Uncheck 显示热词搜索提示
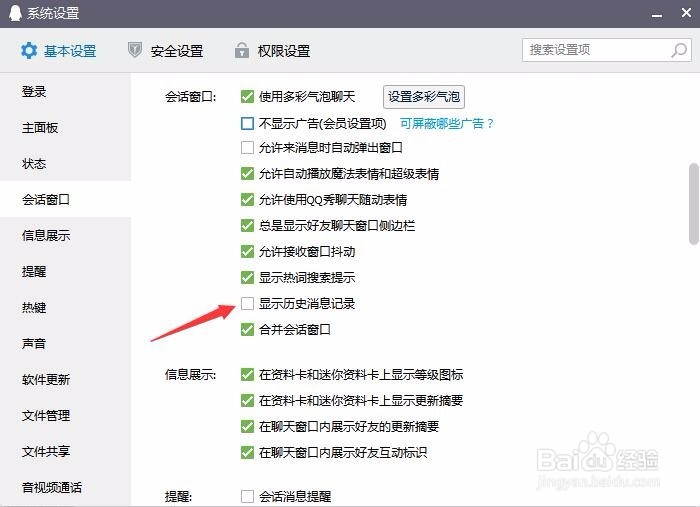This screenshot has height=507, width=700. [247, 278]
